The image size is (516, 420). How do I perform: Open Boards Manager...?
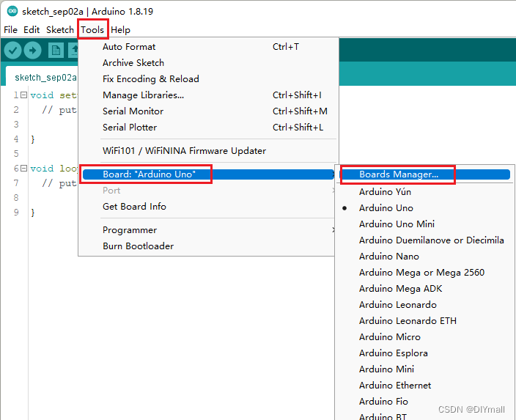click(425, 174)
